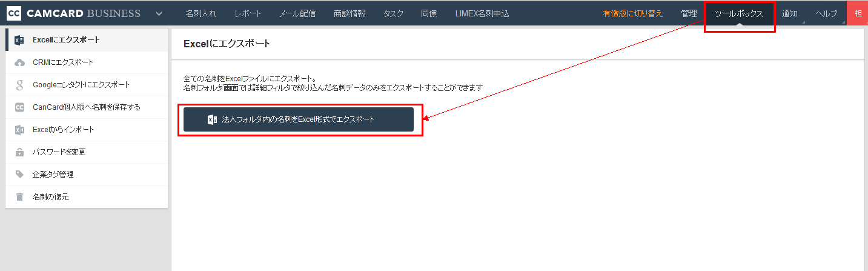Click the CamCard Business logo icon
Viewport: 868px width, 271px height.
click(15, 13)
